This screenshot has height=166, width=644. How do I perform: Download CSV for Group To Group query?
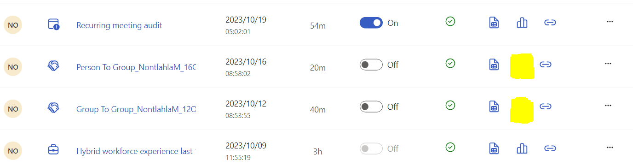pos(494,107)
